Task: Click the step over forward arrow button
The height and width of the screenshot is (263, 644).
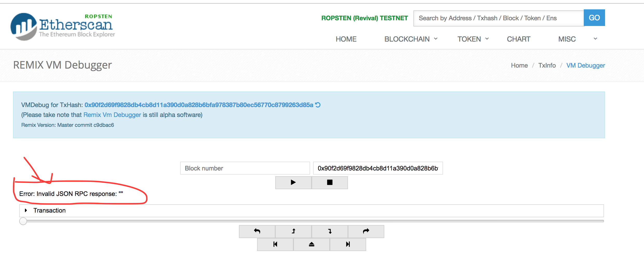Action: (366, 231)
